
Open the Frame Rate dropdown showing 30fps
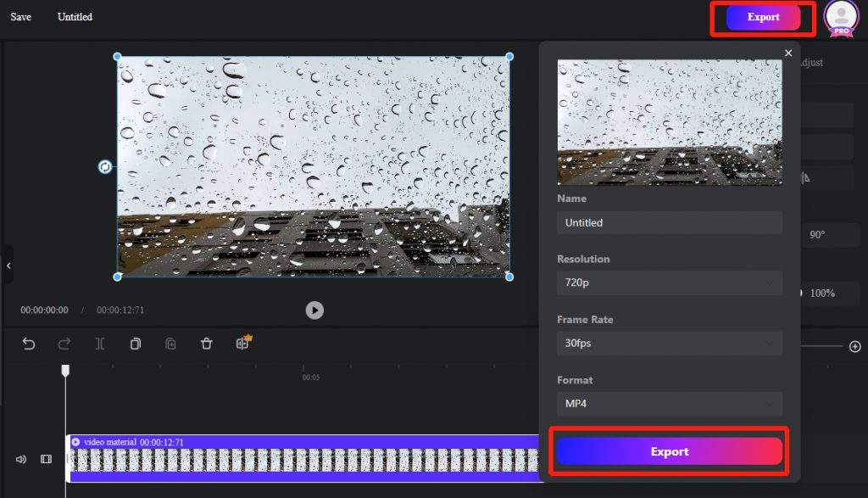pos(670,343)
